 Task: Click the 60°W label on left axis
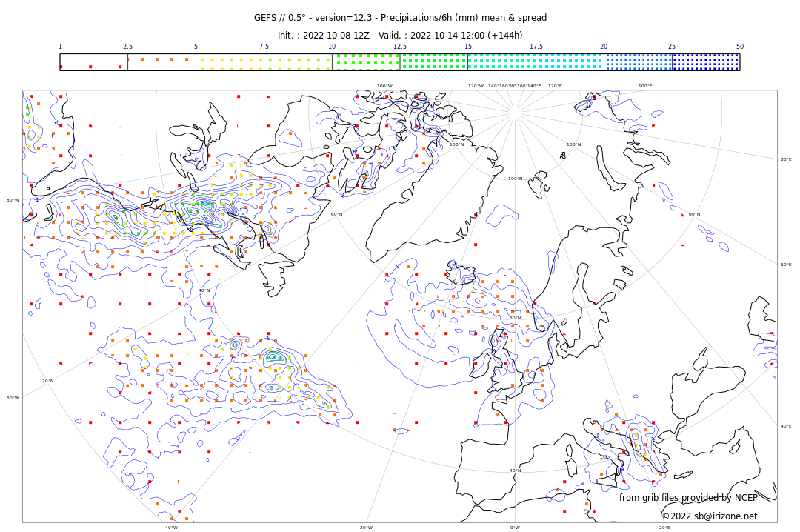point(13,398)
